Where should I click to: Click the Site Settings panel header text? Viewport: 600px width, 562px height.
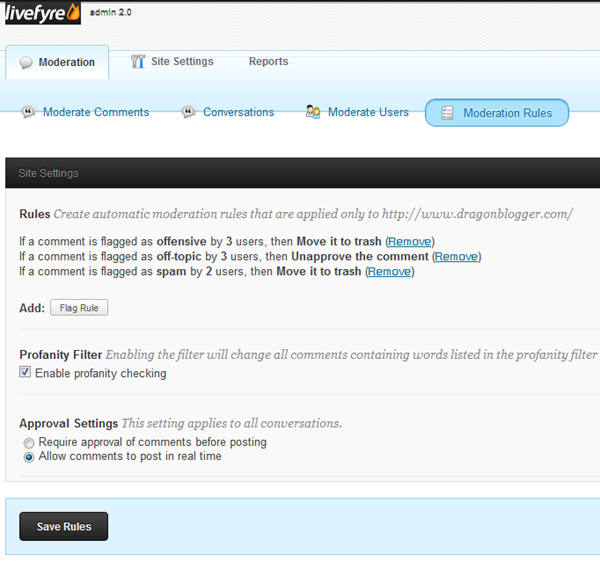tap(49, 173)
